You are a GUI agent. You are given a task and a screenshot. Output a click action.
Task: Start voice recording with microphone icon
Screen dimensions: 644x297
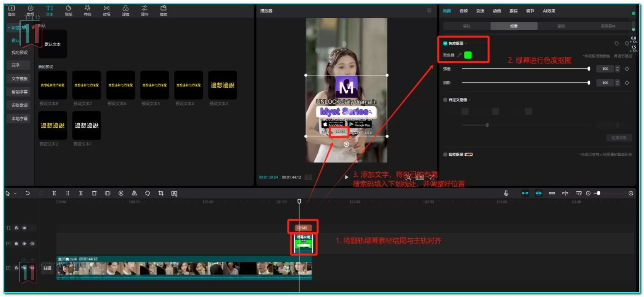pyautogui.click(x=506, y=193)
